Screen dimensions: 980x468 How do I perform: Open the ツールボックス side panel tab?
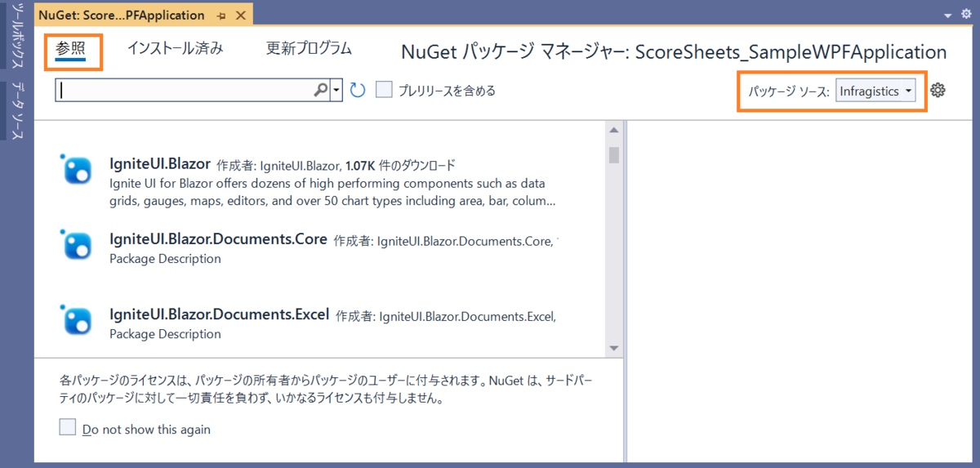[17, 37]
